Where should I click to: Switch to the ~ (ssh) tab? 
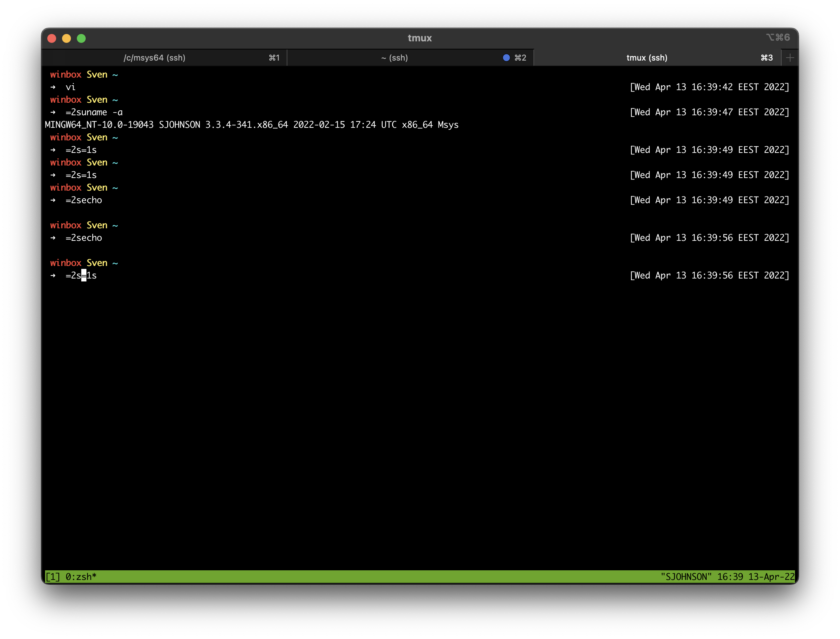[x=410, y=57]
